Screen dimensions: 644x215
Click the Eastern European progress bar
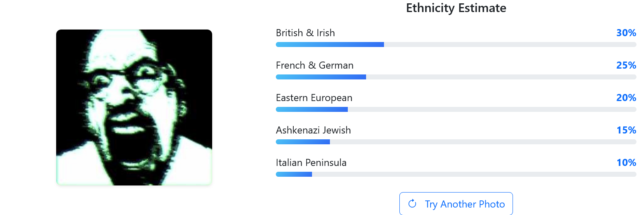[x=456, y=109]
